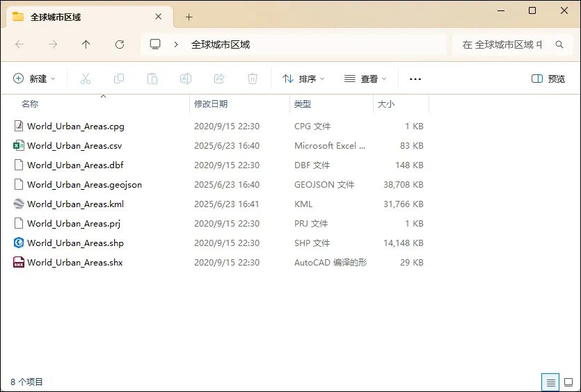Screen dimensions: 581x392
Task: Click the SHX icon of World_Urban_Areas.shx
Action: [x=19, y=262]
